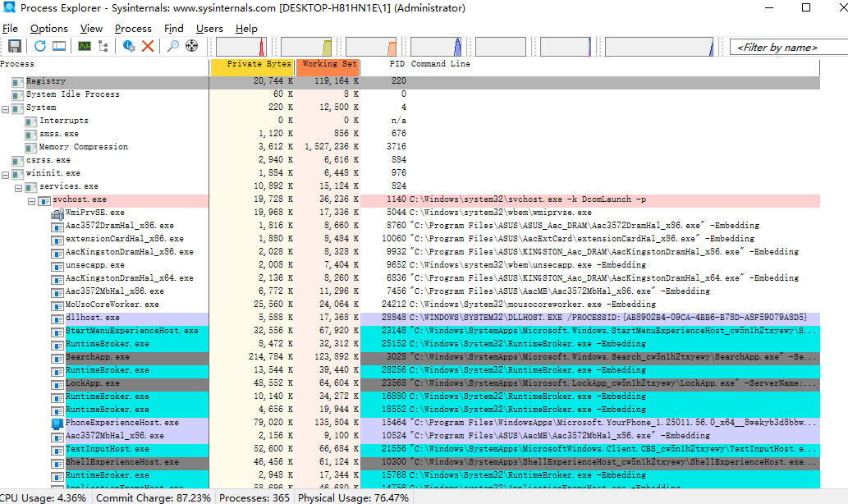
Task: Click the Interrupts row icon
Action: tap(31, 122)
